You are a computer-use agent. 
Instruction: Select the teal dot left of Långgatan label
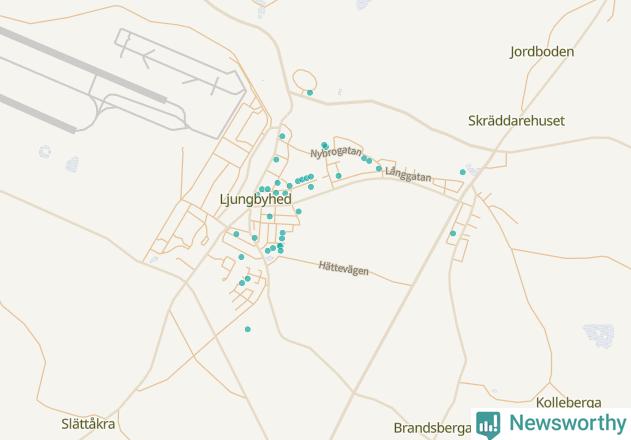tap(379, 168)
